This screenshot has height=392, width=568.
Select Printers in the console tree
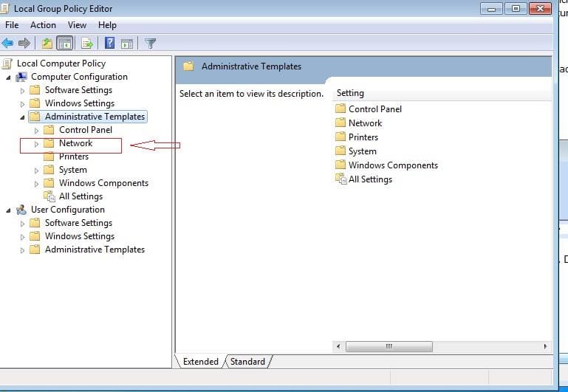74,157
